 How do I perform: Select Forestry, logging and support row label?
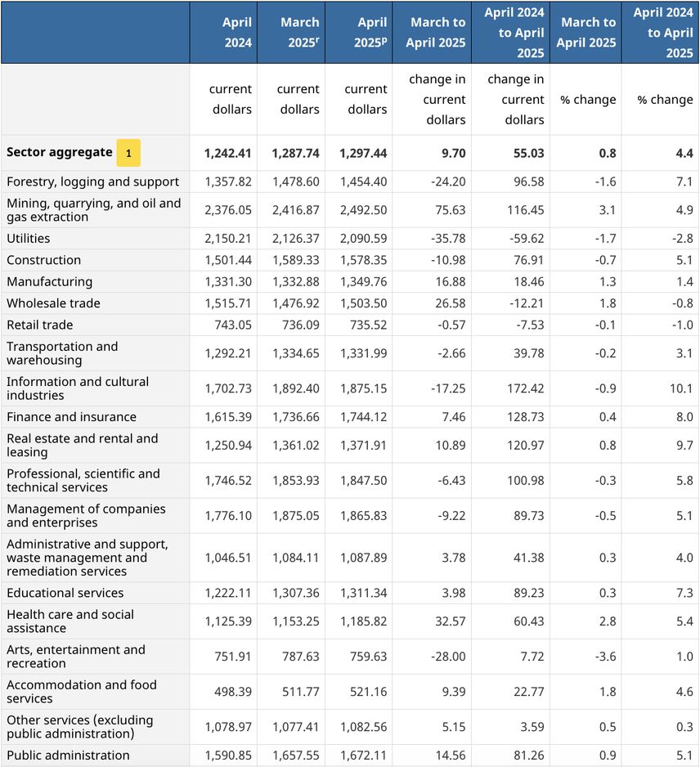tap(92, 182)
